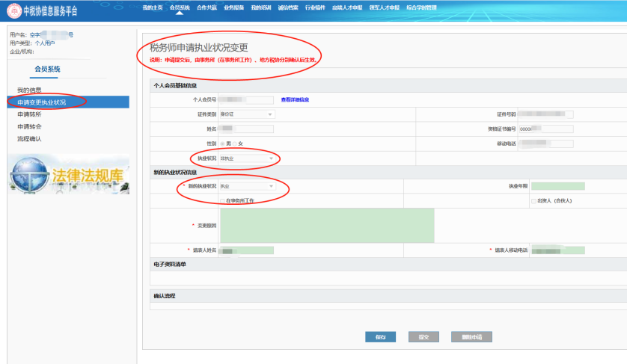This screenshot has width=627, height=364.
Task: Open 申请转所 in the sidebar
Action: click(x=29, y=114)
